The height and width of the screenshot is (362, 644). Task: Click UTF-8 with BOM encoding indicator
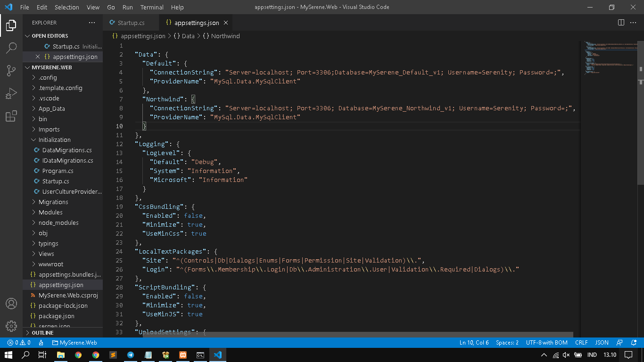(x=547, y=343)
